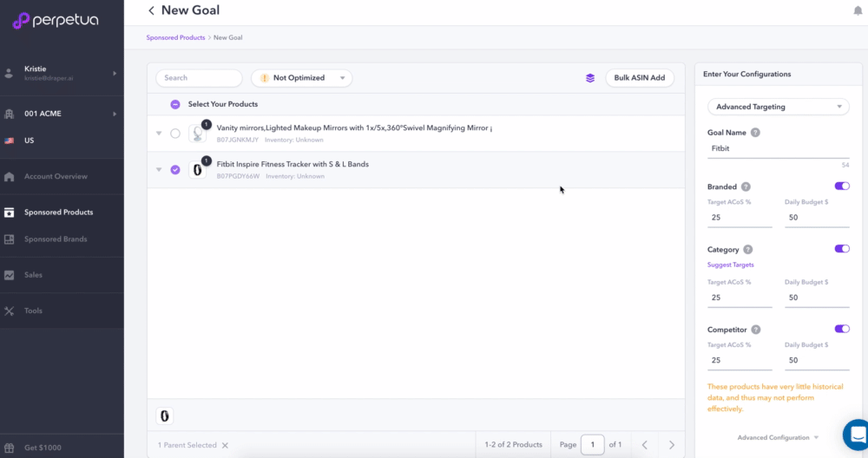Go back using the New Goal arrow
This screenshot has width=868, height=458.
[x=151, y=10]
